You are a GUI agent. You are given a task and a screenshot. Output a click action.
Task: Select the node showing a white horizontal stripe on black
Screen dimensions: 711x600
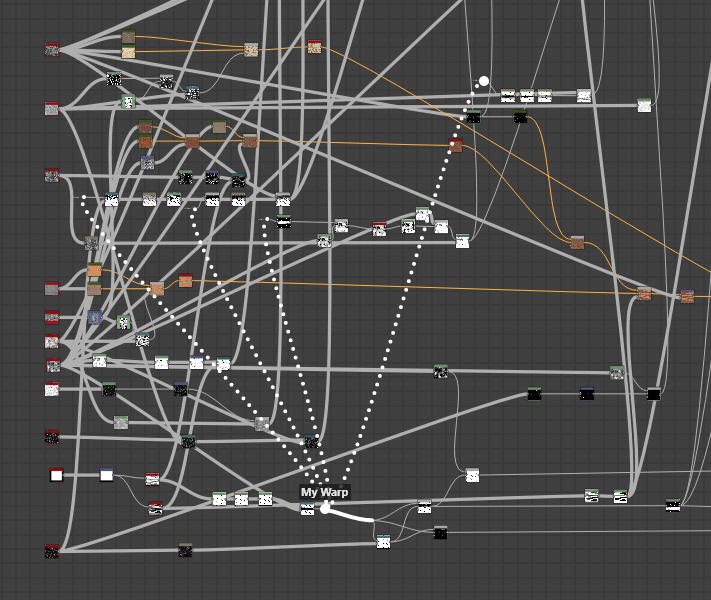pos(284,221)
